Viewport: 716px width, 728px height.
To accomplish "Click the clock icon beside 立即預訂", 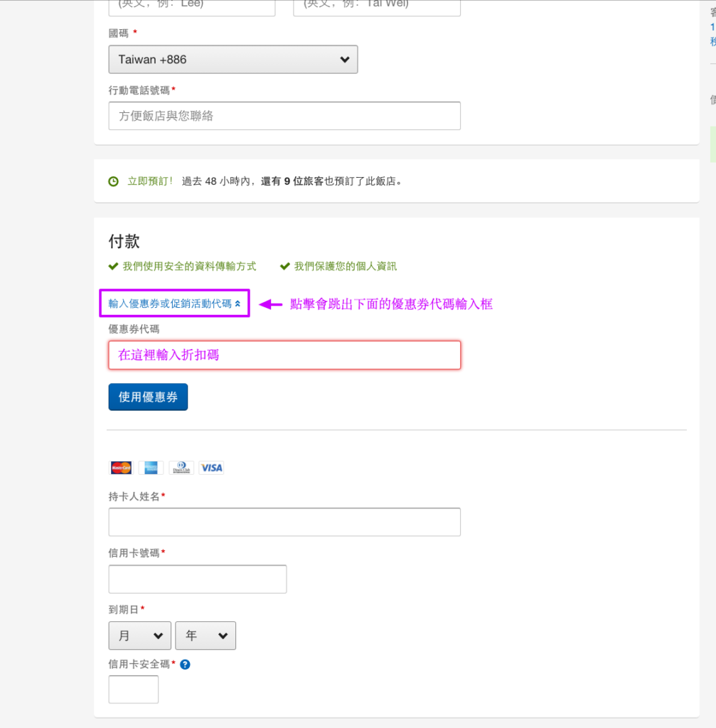I will (x=113, y=181).
